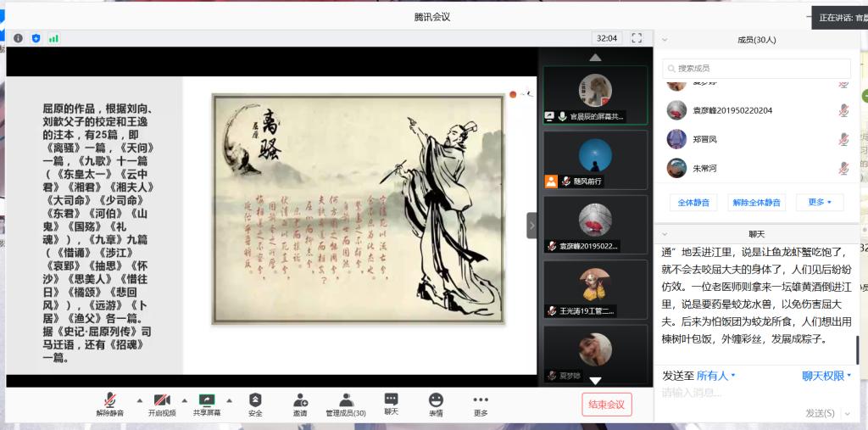Start 共享屏幕 screen sharing

coord(207,405)
